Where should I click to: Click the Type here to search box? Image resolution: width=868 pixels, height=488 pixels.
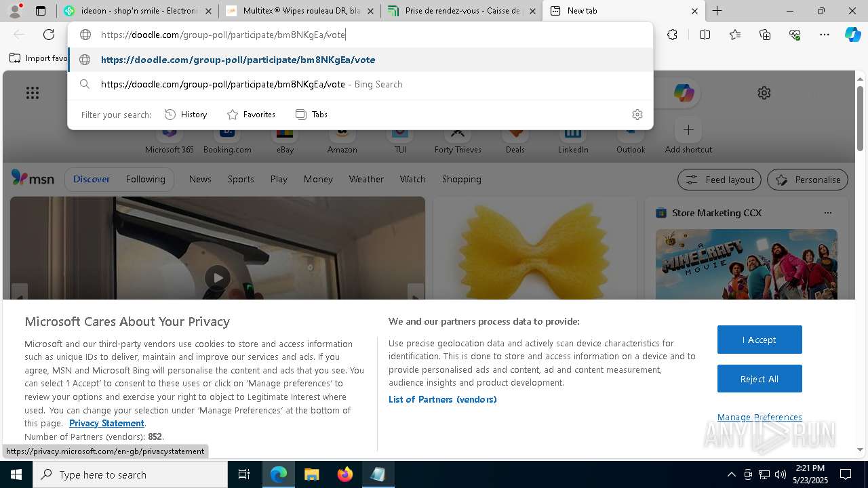pyautogui.click(x=130, y=474)
